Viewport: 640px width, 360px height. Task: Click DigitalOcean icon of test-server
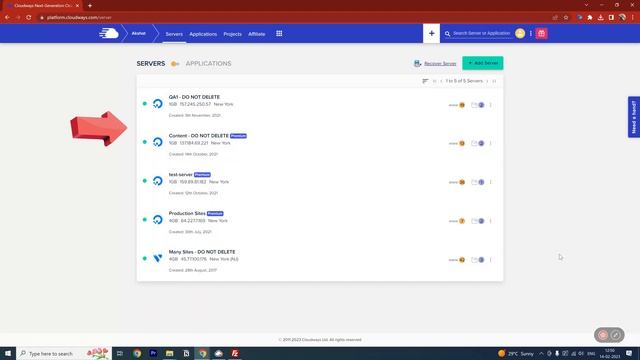pyautogui.click(x=158, y=181)
